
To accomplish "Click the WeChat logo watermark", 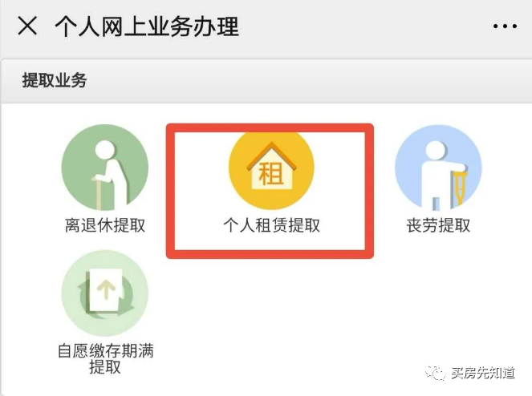I will point(435,373).
